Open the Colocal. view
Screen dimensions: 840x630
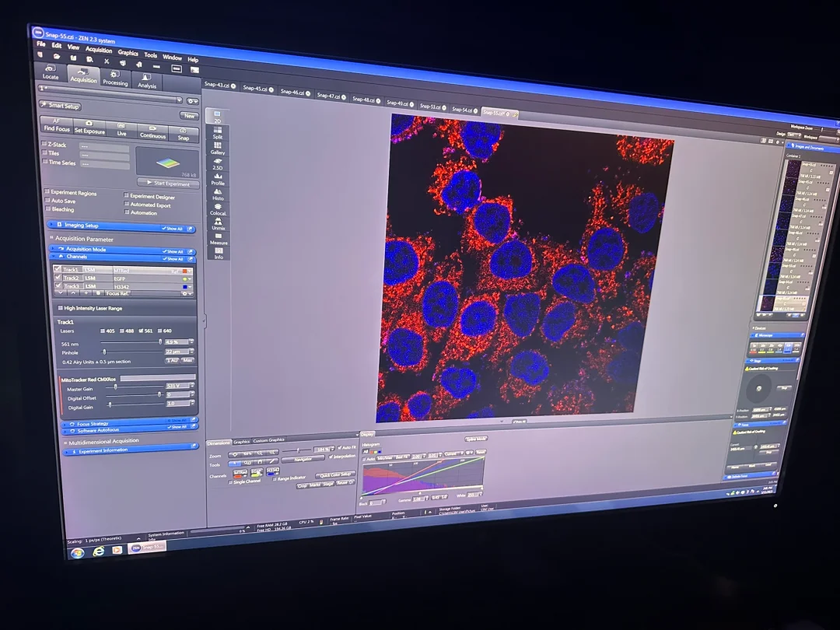click(218, 209)
